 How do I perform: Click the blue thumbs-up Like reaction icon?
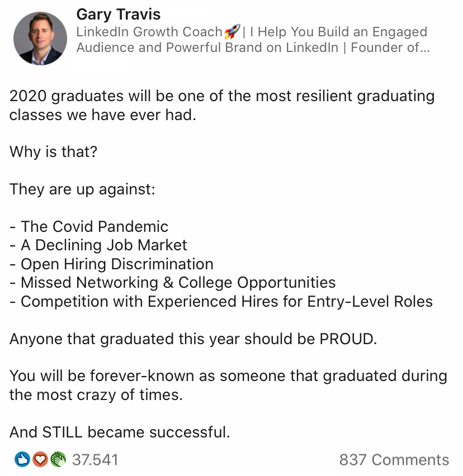[22, 460]
